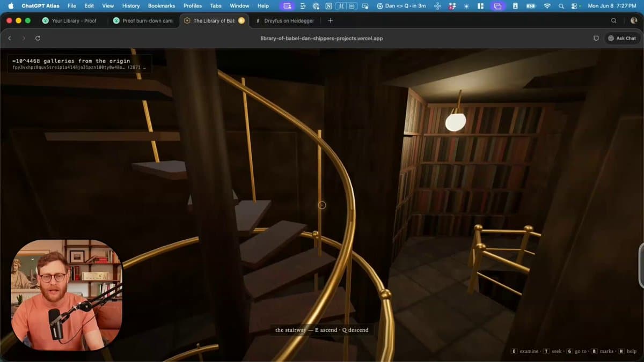
Task: Click the brightness sun icon in menu bar
Action: pyautogui.click(x=466, y=6)
